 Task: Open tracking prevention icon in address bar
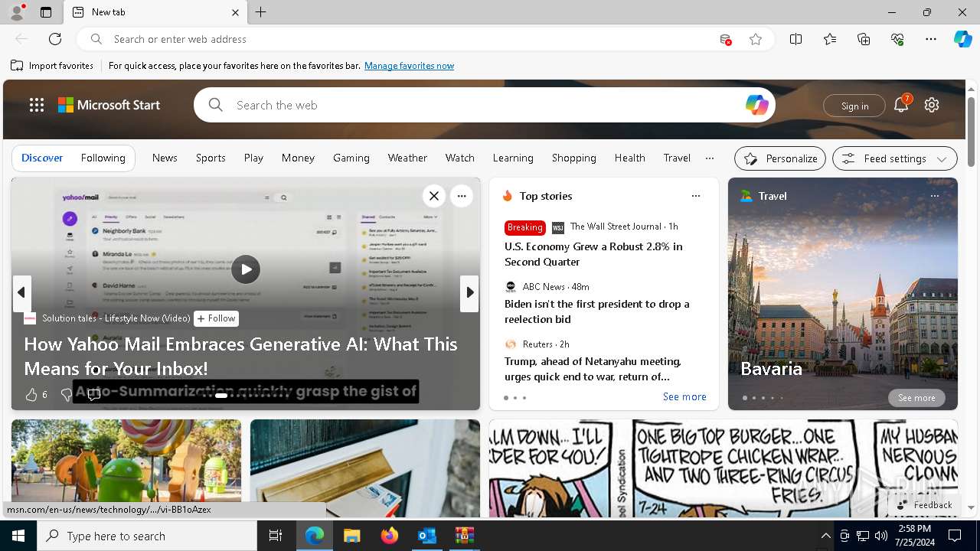click(x=725, y=39)
